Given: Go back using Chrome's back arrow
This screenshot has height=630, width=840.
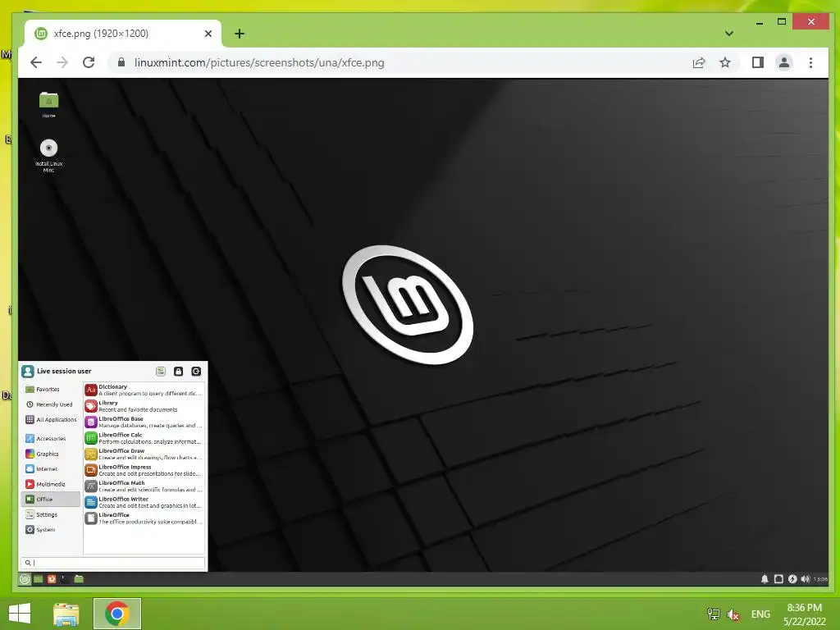Looking at the screenshot, I should pos(36,62).
